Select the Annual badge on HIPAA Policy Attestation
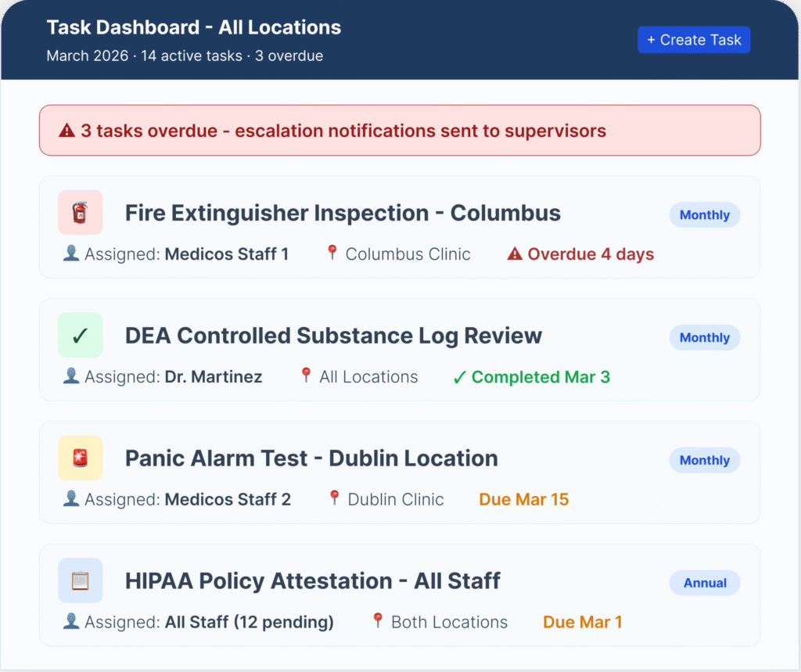 (x=705, y=583)
